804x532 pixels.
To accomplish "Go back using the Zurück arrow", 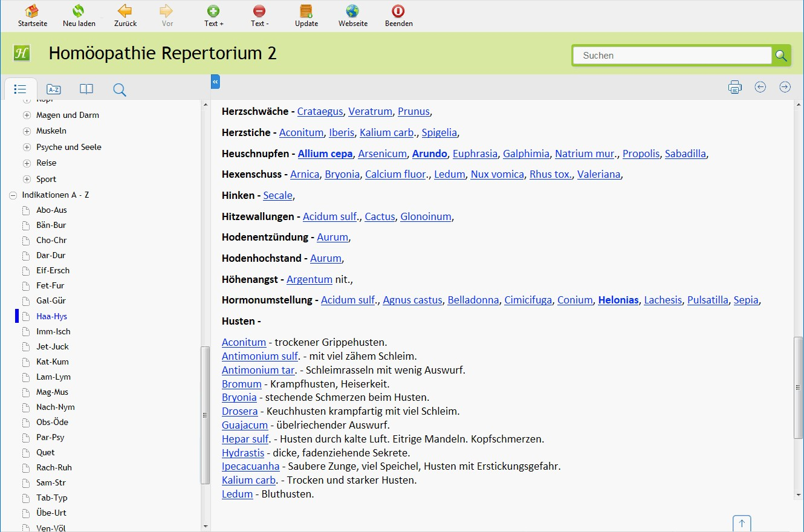I will (125, 11).
